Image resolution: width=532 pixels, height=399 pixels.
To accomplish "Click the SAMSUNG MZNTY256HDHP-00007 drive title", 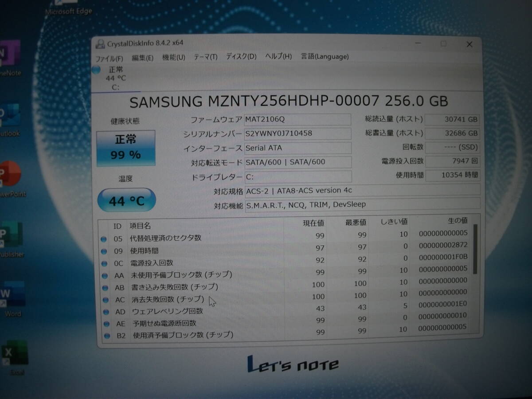I will coord(289,102).
